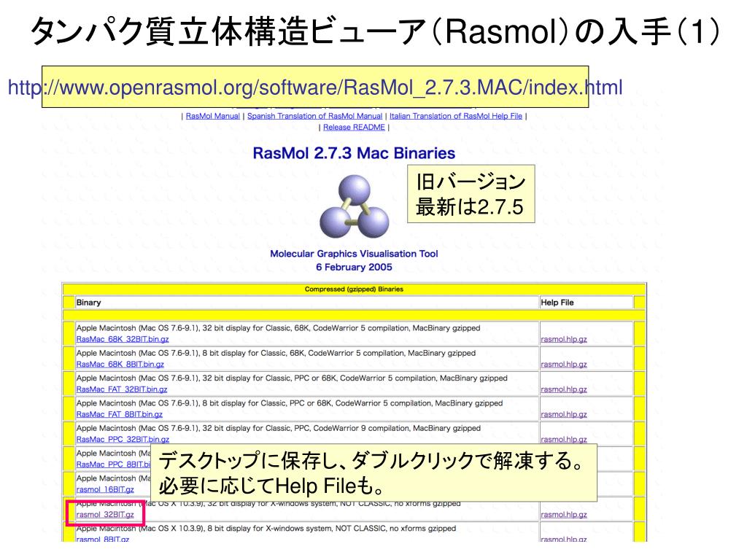
Task: Click the 'Binary' column header
Action: pyautogui.click(x=88, y=303)
